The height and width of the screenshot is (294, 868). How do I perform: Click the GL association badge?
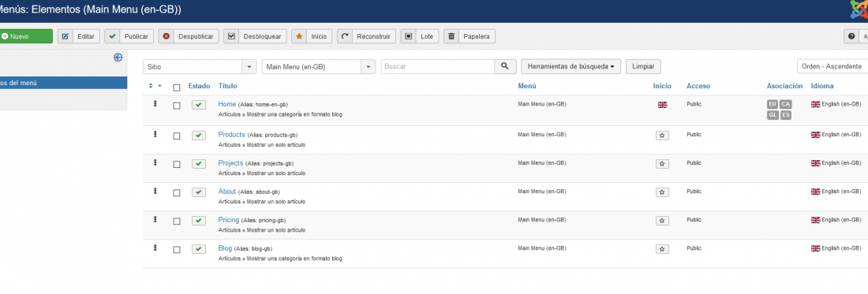tap(773, 115)
